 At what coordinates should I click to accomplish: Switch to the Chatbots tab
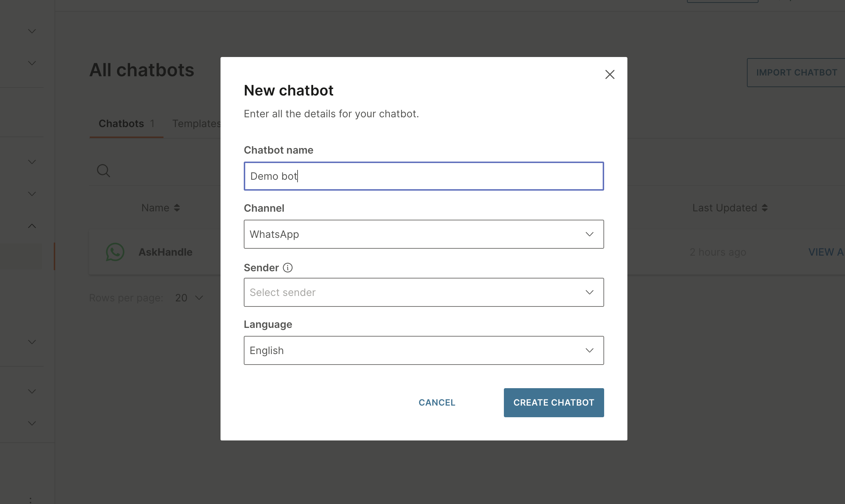click(126, 124)
